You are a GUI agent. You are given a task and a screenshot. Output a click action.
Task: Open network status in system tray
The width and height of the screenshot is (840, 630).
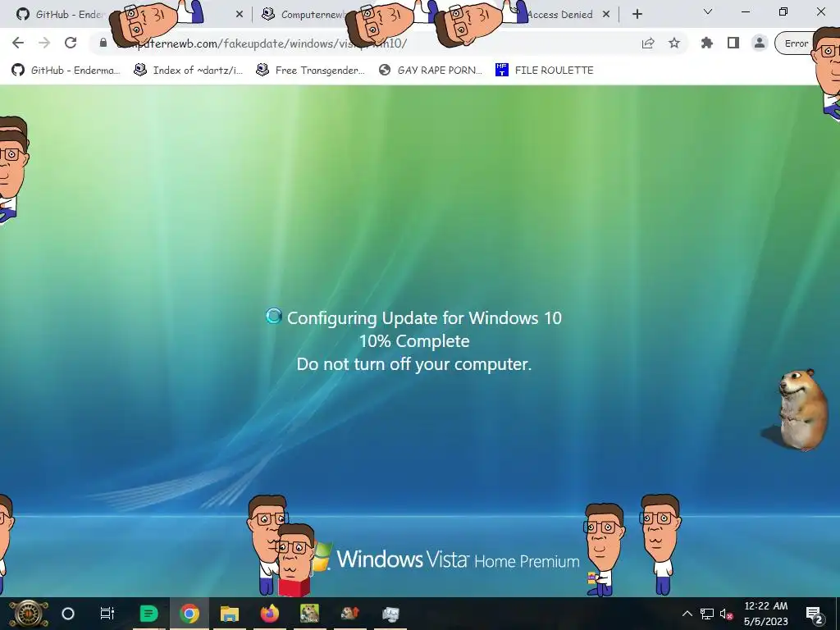(x=707, y=614)
